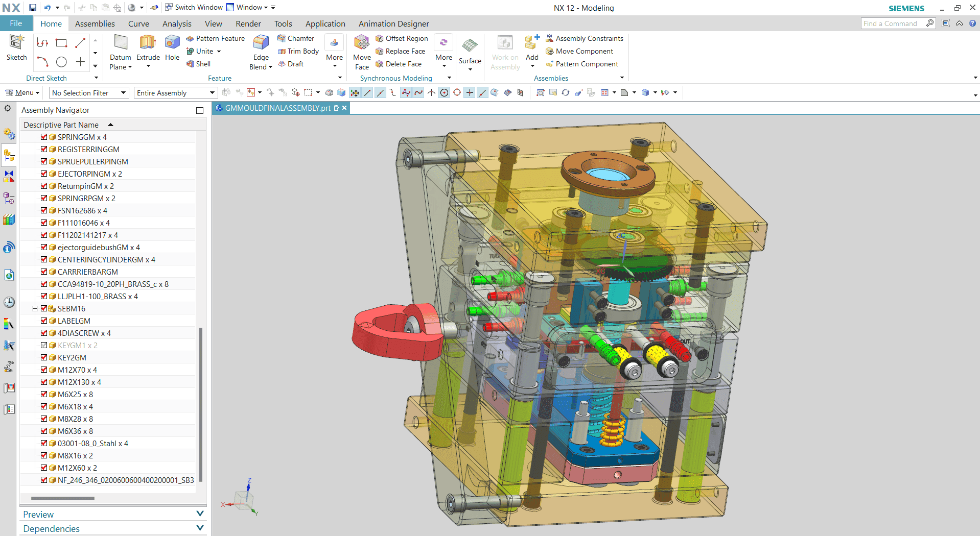Screen dimensions: 980x536
Task: Click the Undo icon
Action: point(48,8)
